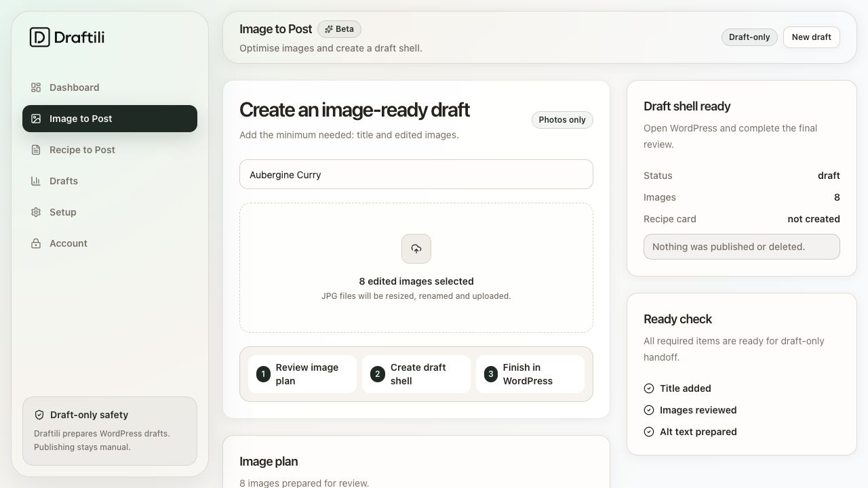
Task: Click the cloud upload icon
Action: pyautogui.click(x=416, y=249)
